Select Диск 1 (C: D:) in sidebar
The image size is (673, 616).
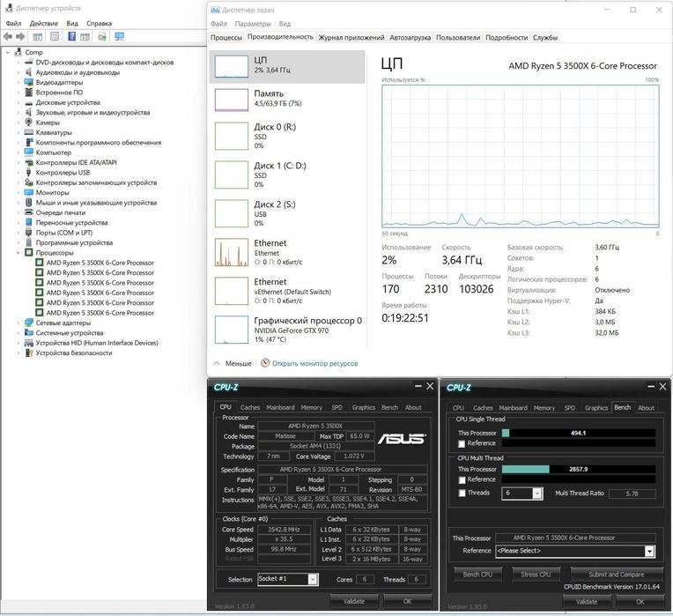[x=286, y=174]
